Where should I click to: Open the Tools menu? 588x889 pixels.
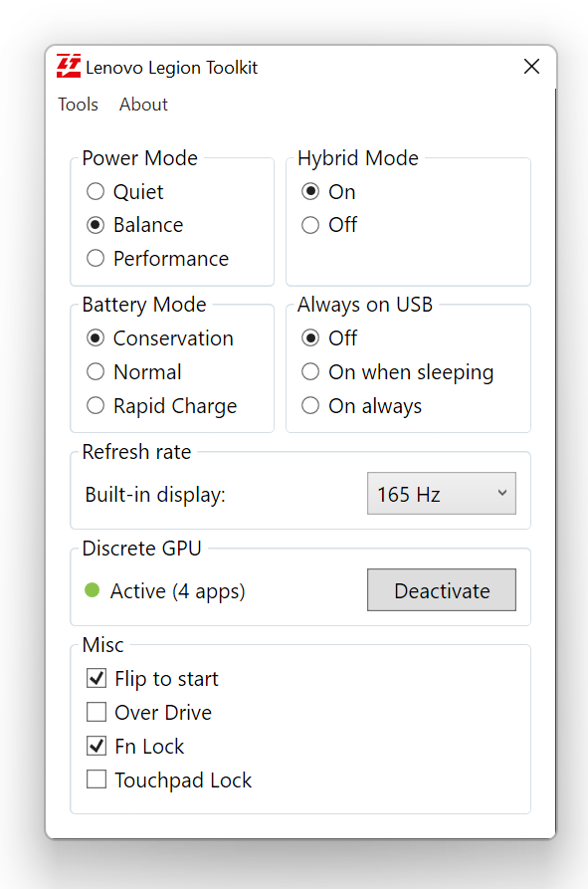point(79,105)
